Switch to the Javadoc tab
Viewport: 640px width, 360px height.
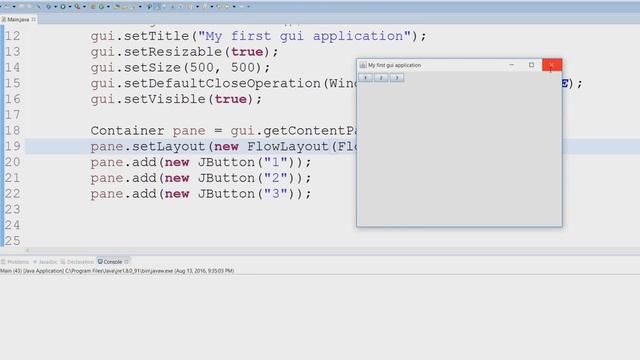pyautogui.click(x=45, y=262)
